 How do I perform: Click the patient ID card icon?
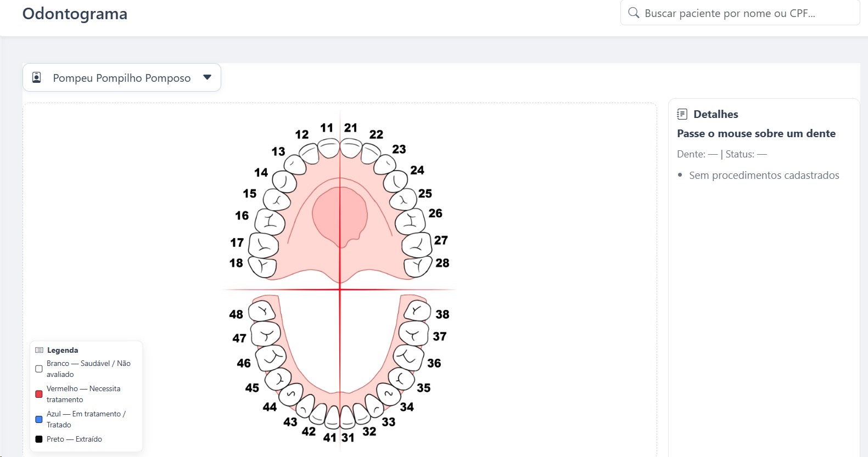(37, 77)
